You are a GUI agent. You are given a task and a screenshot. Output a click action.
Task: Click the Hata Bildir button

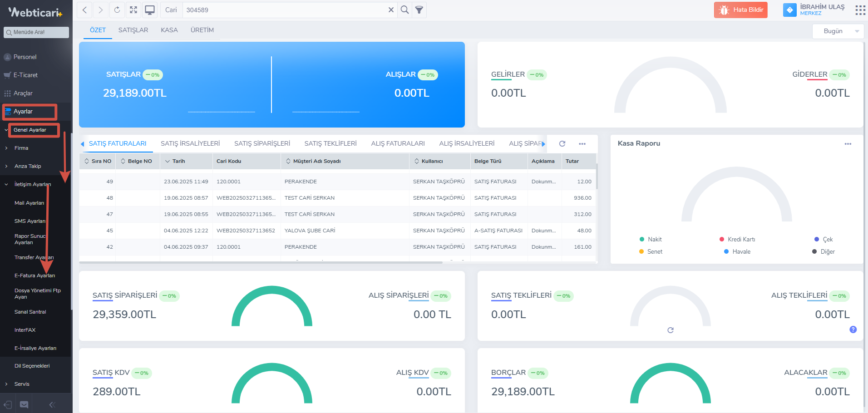click(x=740, y=10)
